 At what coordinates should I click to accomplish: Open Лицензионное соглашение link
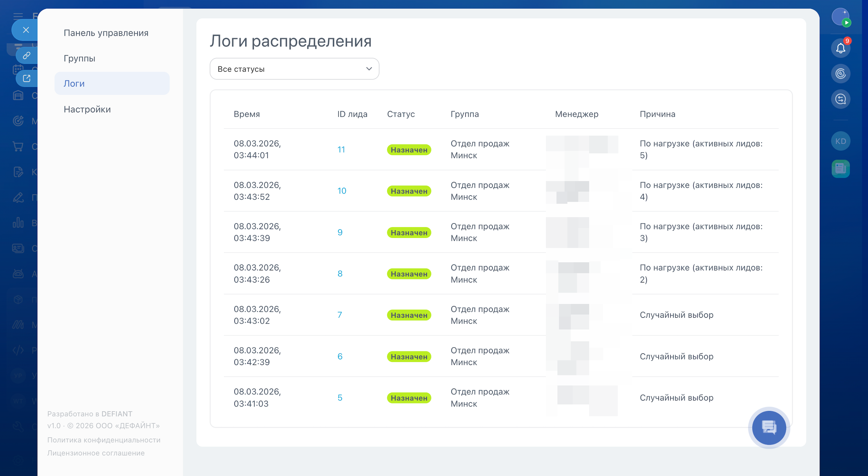(x=96, y=453)
